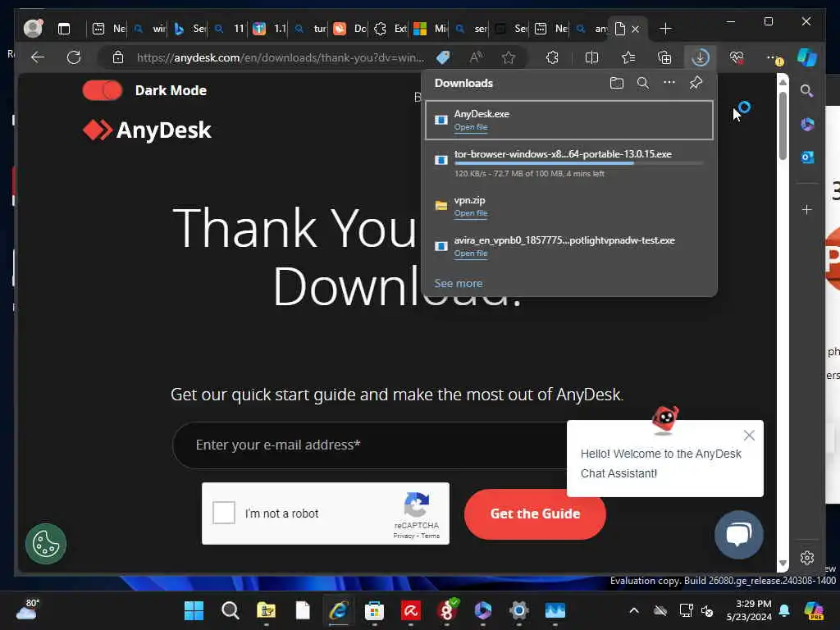Open Outlook sidebar icon
Screen dimensions: 840x630
(807, 157)
